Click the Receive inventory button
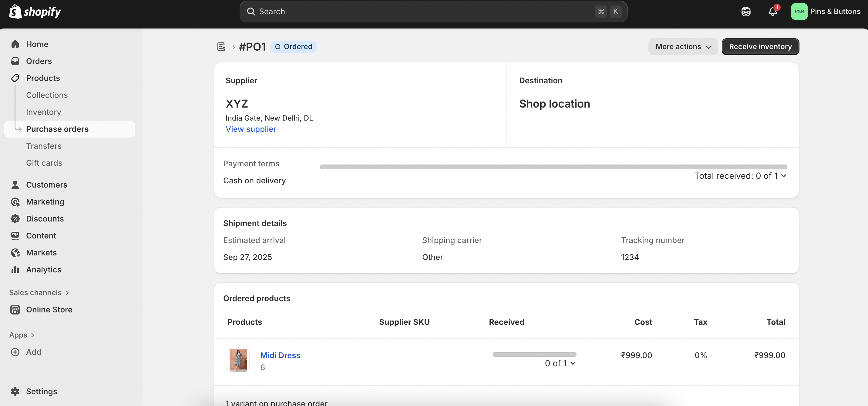 click(760, 47)
